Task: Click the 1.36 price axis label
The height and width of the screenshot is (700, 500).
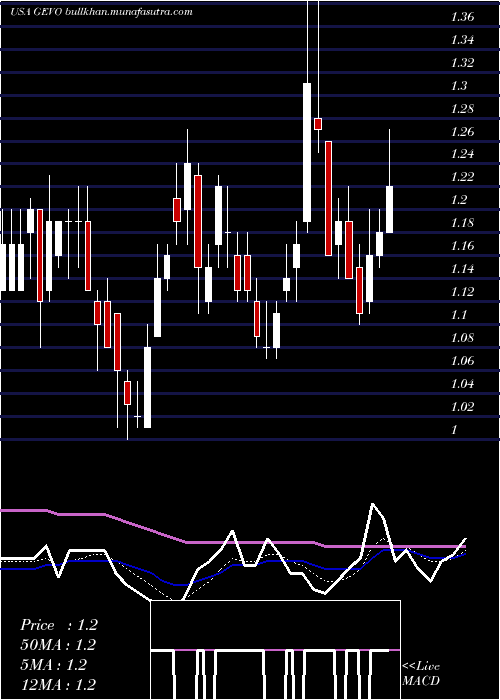Action: pos(462,17)
